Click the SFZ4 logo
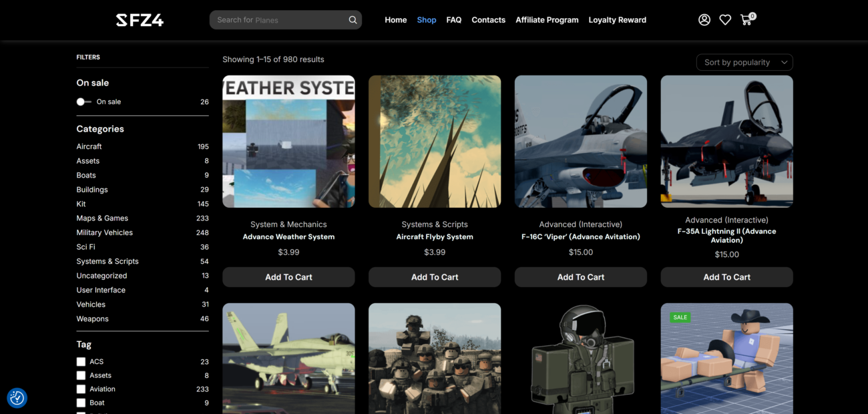Screen dimensions: 868x414 click(x=140, y=20)
